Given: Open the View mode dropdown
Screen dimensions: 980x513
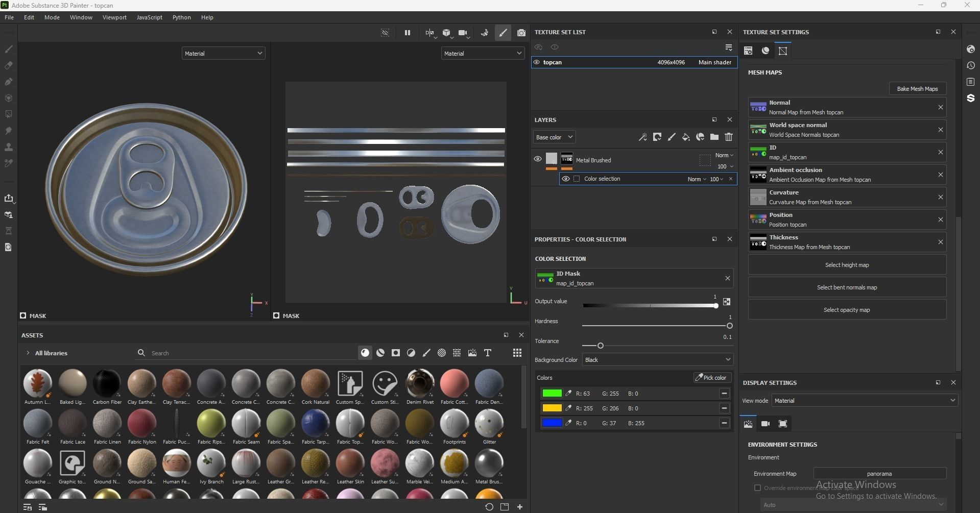Looking at the screenshot, I should click(x=865, y=401).
